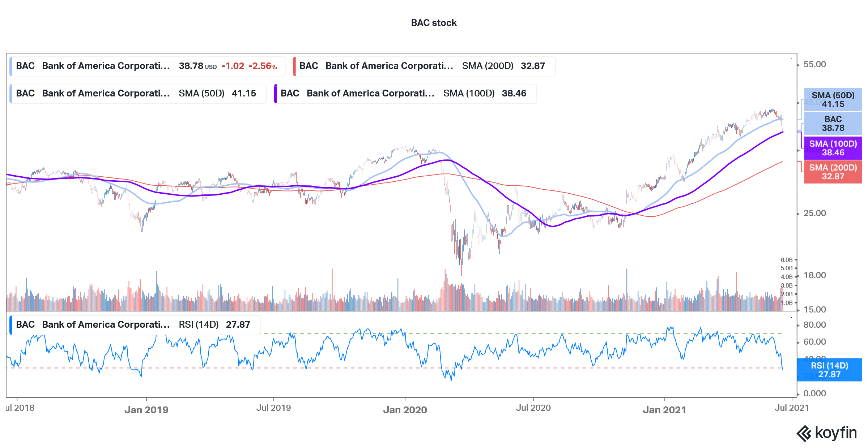Click the 80.00 RSI axis value
Screen dimensions: 868x448
point(814,325)
